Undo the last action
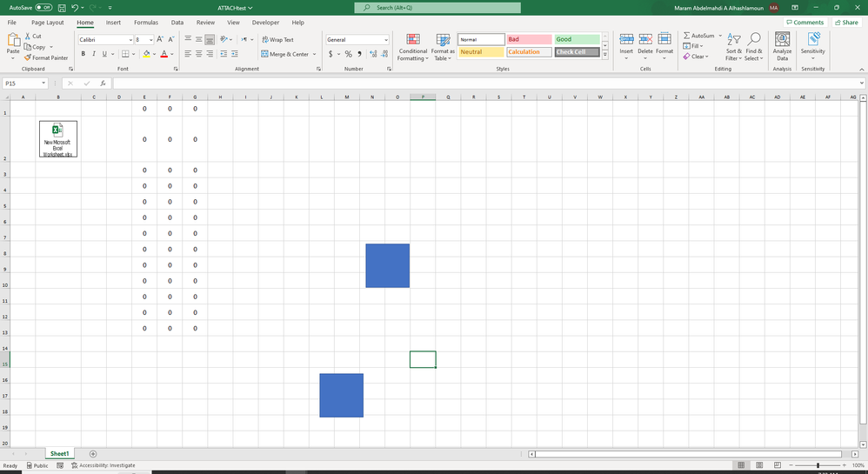Screen dimensions: 868x474 click(75, 8)
